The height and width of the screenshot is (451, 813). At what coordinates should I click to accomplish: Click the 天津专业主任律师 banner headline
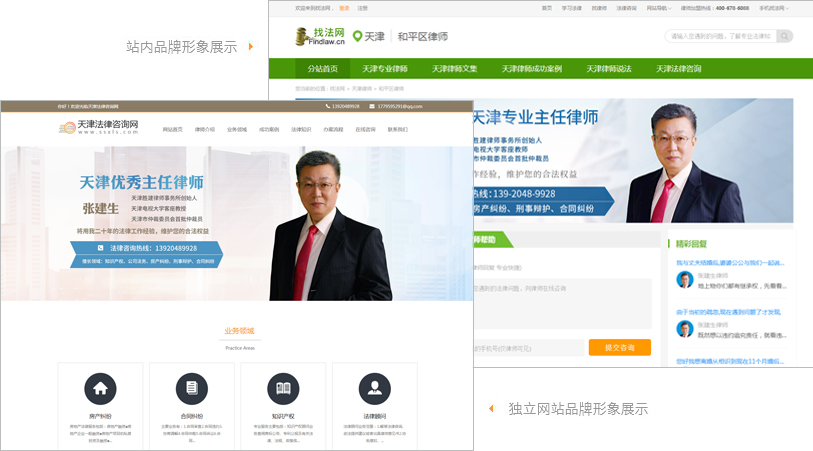tap(536, 117)
